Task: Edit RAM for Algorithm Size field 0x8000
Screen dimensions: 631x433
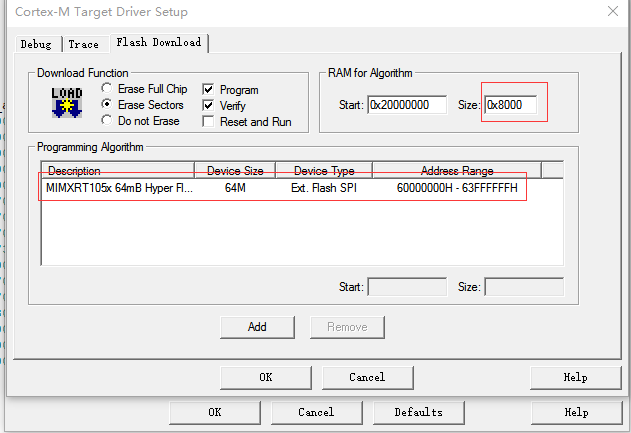Action: click(511, 105)
